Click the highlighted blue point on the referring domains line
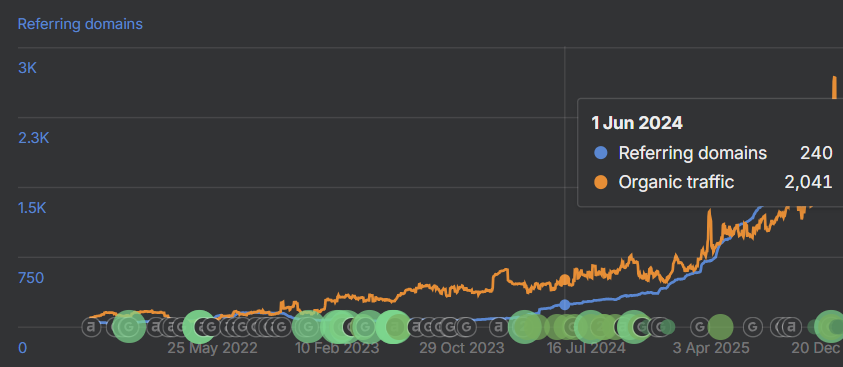843x367 pixels. click(x=565, y=305)
